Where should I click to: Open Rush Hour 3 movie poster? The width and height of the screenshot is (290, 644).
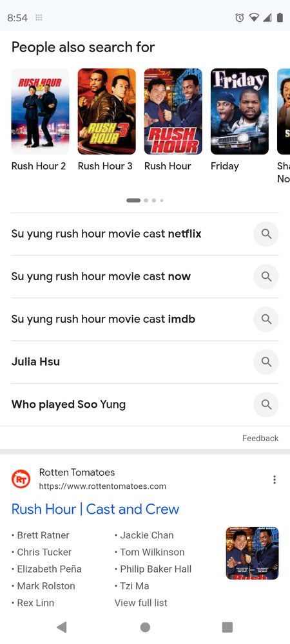[x=107, y=111]
